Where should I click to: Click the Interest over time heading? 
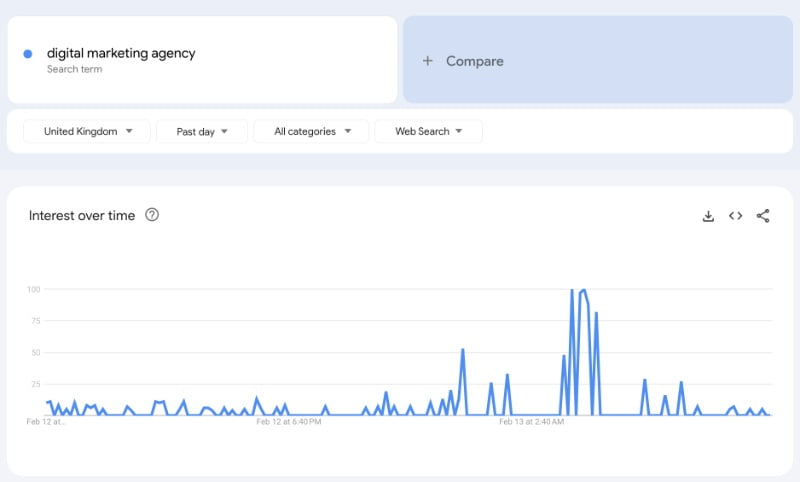pyautogui.click(x=82, y=215)
